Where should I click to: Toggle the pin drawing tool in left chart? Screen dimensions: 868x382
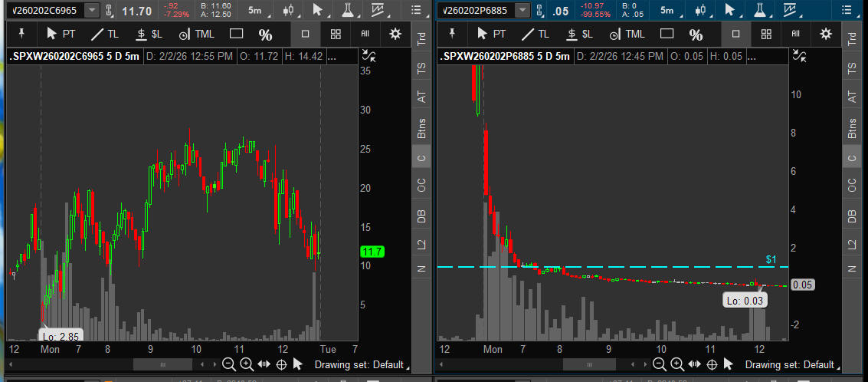[21, 35]
